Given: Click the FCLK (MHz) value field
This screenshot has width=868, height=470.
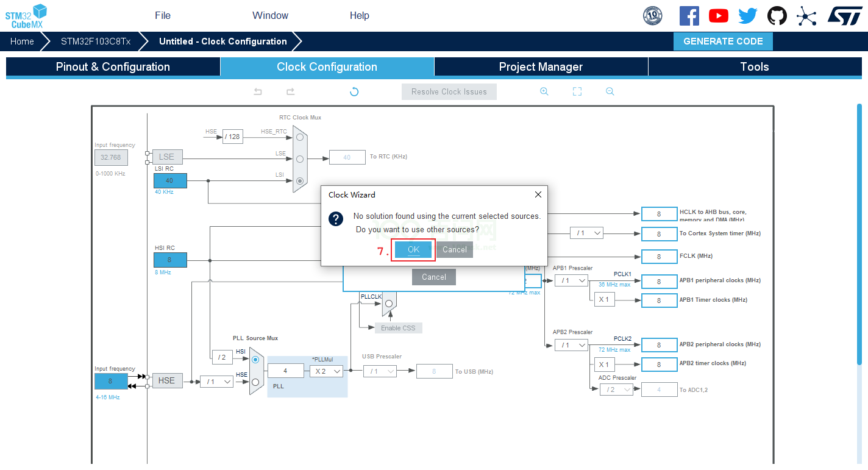Looking at the screenshot, I should tap(659, 257).
